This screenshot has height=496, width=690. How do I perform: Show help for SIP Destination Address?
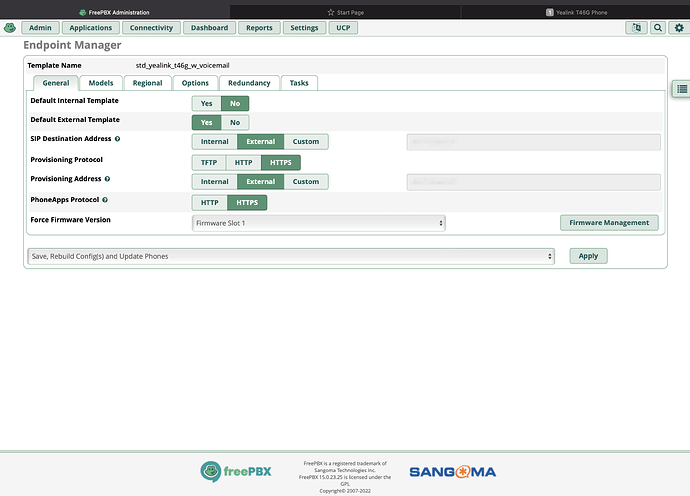(x=117, y=139)
